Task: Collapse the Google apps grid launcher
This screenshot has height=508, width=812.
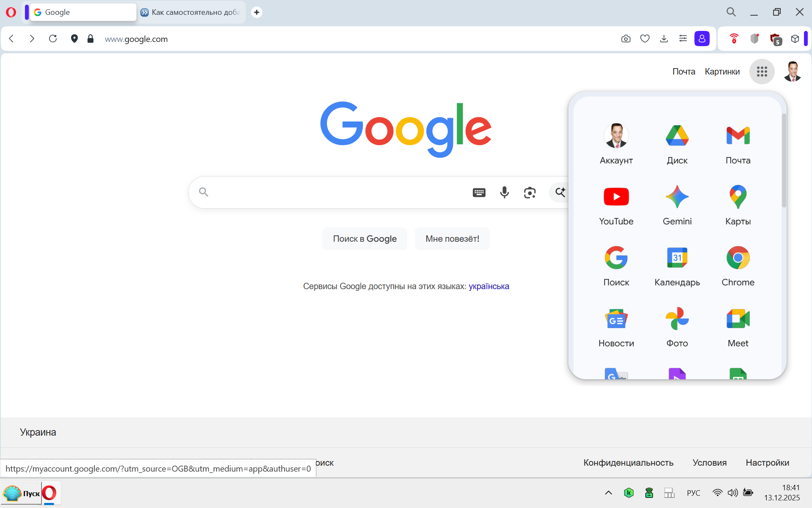Action: point(762,72)
